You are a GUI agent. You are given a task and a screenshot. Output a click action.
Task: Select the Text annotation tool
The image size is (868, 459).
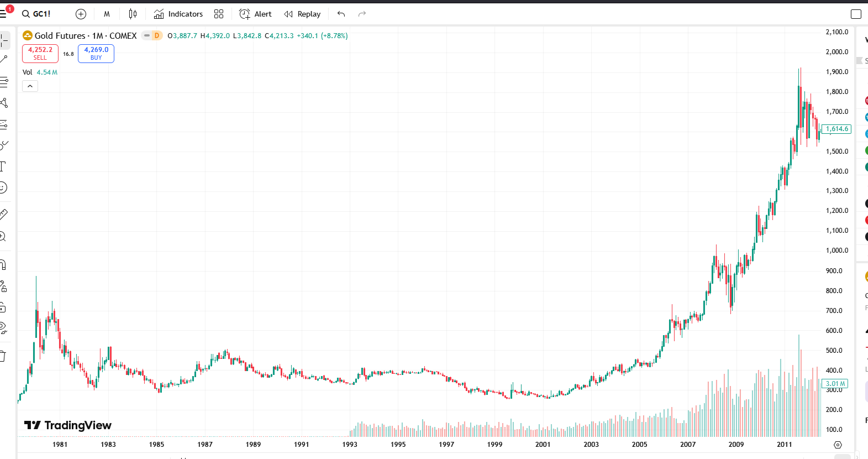point(3,166)
